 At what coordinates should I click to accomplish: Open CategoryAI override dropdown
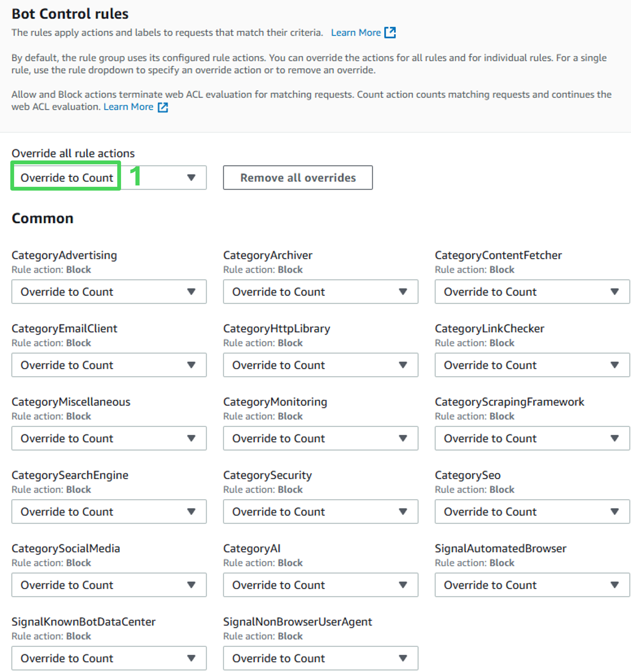coord(320,585)
